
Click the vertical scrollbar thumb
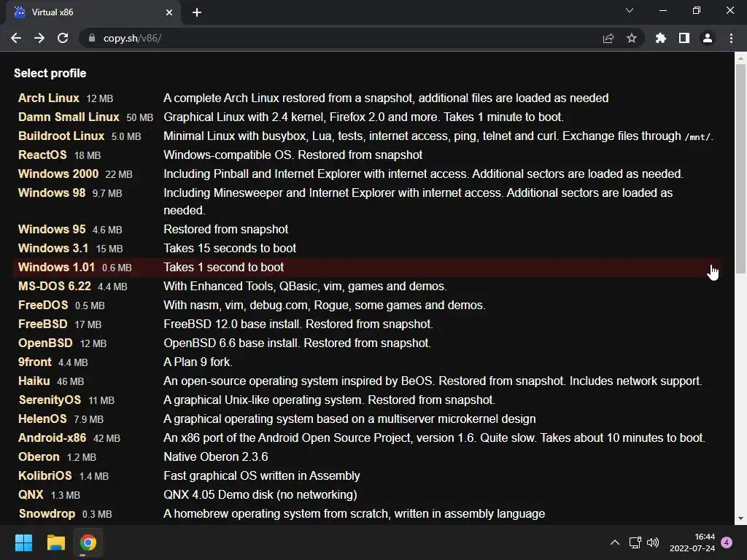740,169
